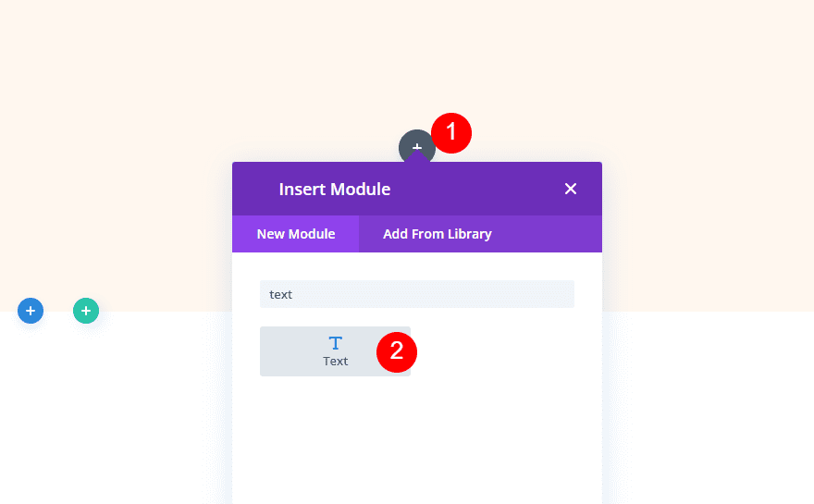Click the red step badge numbered 1
814x504 pixels.
(451, 133)
